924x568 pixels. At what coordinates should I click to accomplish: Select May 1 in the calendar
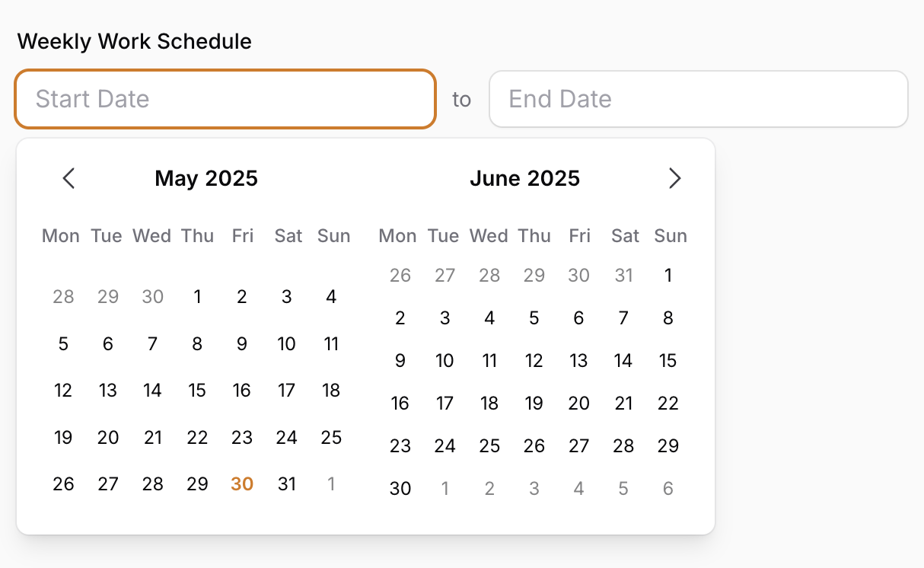coord(197,297)
